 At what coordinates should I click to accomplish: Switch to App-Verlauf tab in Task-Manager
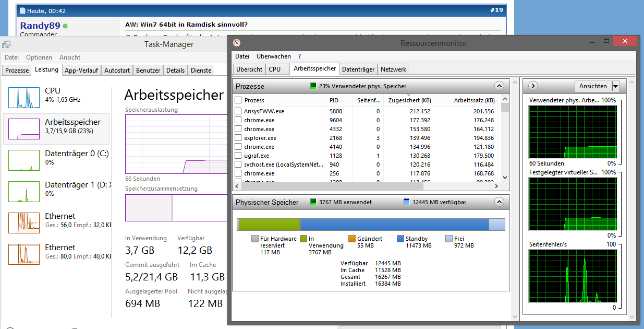81,70
